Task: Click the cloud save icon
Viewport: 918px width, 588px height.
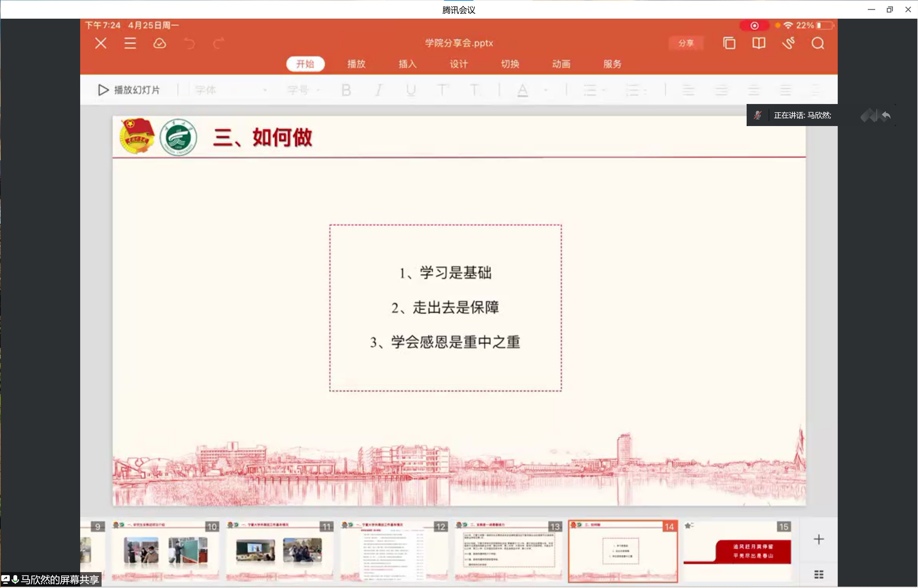Action: 160,43
